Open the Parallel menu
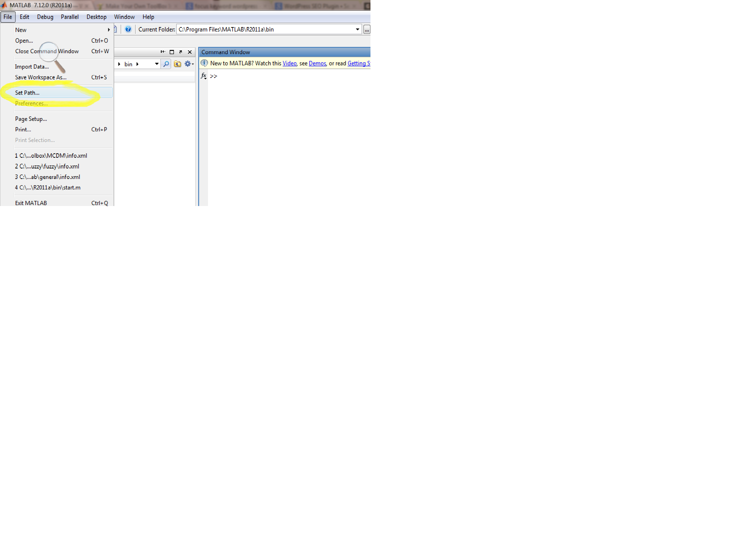747x560 pixels. click(70, 17)
